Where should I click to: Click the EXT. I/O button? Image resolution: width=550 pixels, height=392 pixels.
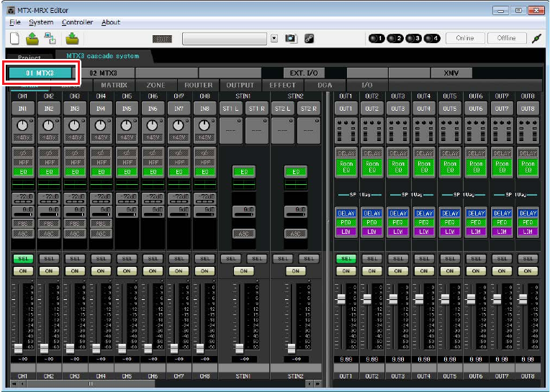(304, 73)
